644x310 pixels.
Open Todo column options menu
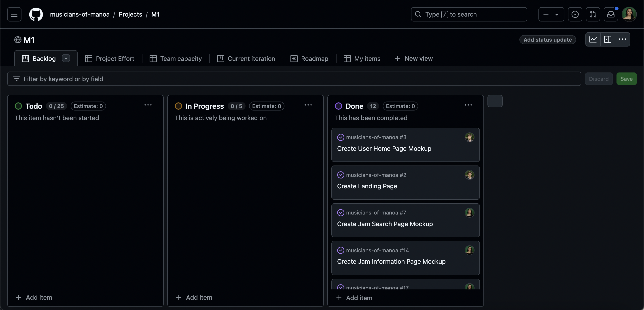click(148, 105)
